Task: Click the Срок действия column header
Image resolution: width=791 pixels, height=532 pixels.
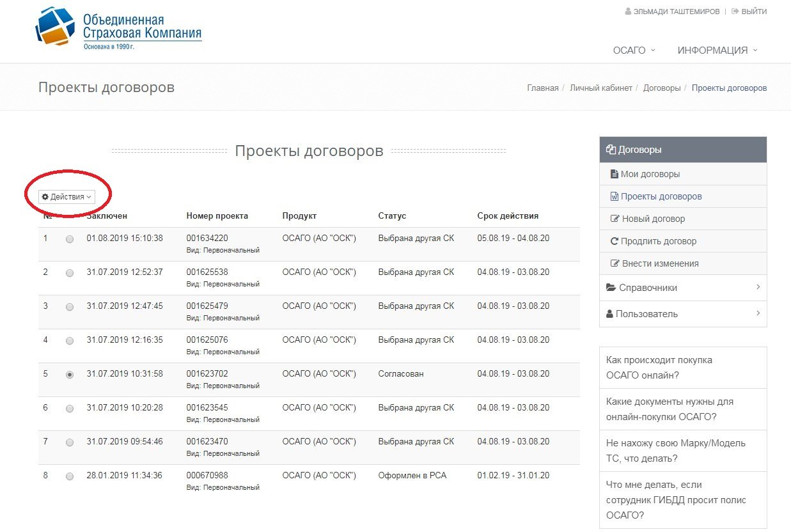Action: [x=508, y=215]
